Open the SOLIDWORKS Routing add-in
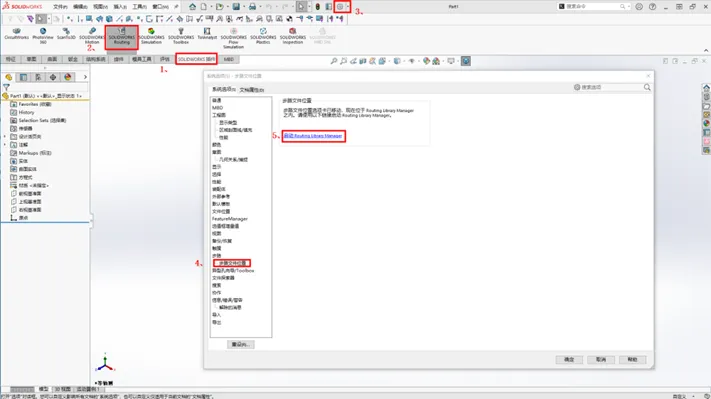 [122, 37]
